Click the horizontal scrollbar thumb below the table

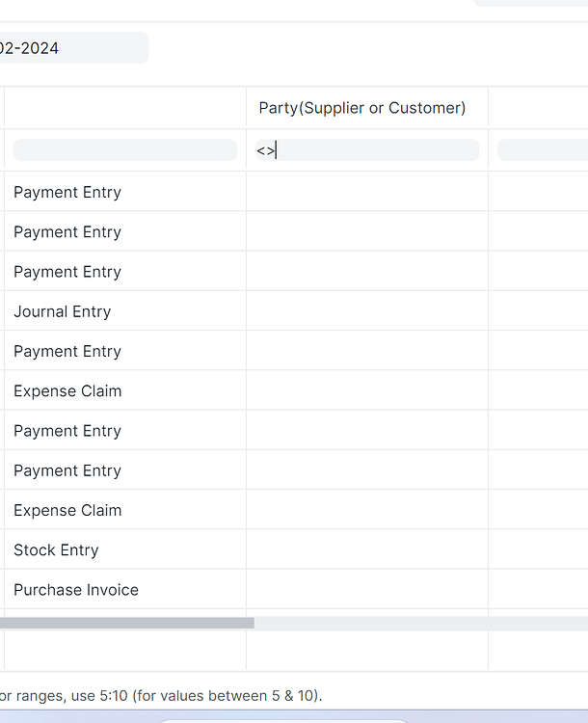click(x=125, y=623)
